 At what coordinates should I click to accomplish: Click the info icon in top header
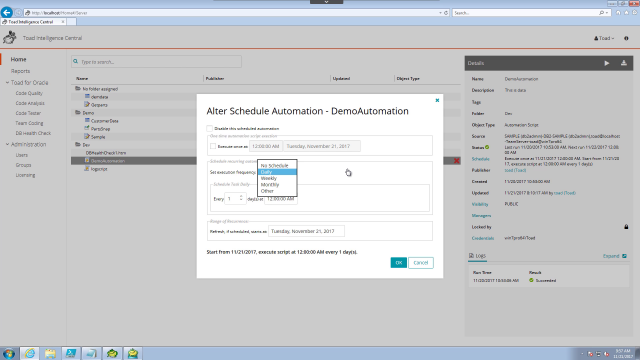(x=626, y=38)
